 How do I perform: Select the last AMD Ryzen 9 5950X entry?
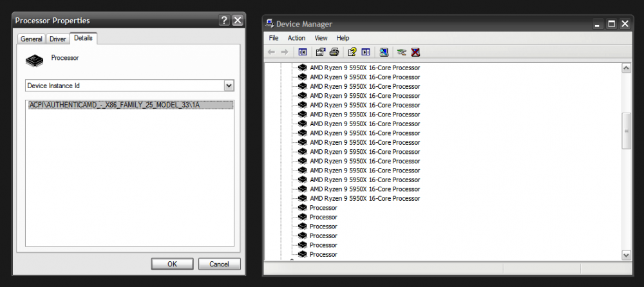(x=365, y=198)
